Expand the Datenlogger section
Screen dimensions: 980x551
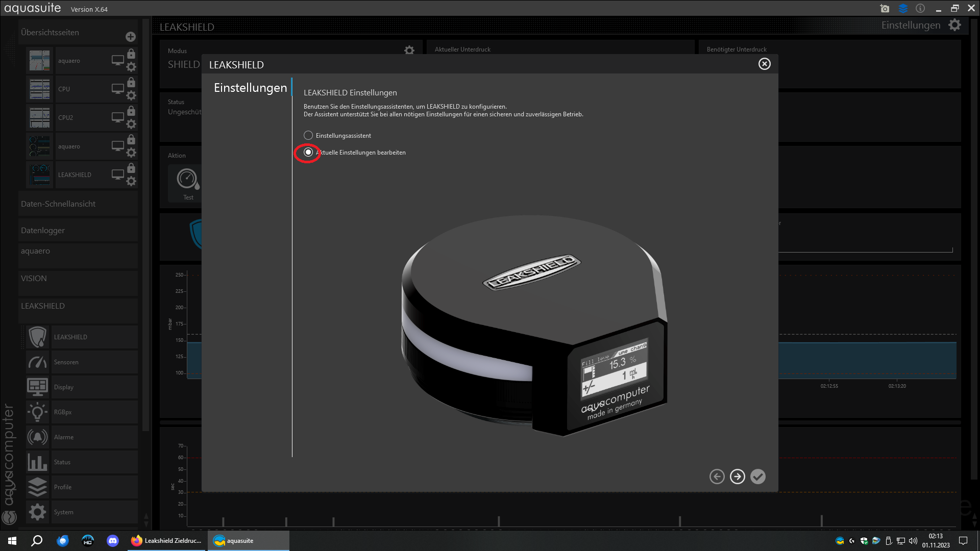coord(43,231)
